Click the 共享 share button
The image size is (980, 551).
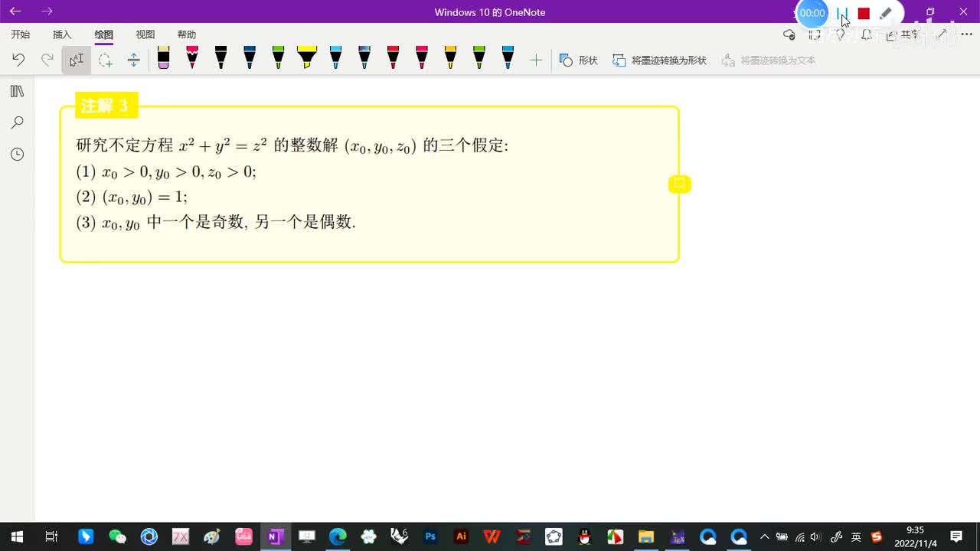(903, 34)
